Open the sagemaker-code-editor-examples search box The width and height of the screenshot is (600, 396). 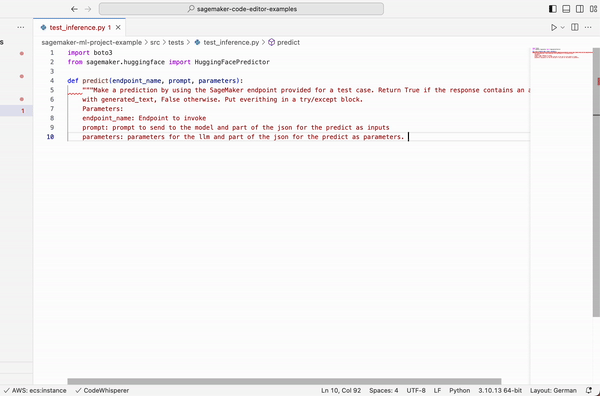tap(241, 9)
